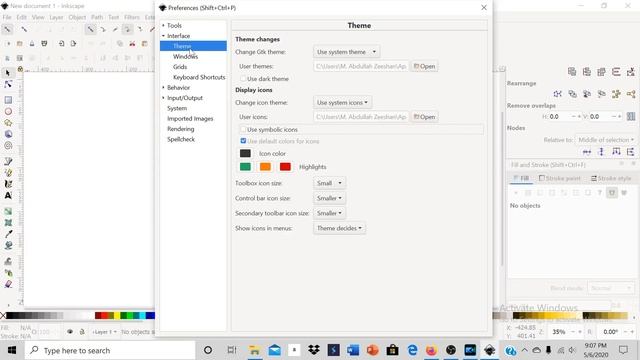
Task: Select the Gradient tool
Action: coord(8,211)
